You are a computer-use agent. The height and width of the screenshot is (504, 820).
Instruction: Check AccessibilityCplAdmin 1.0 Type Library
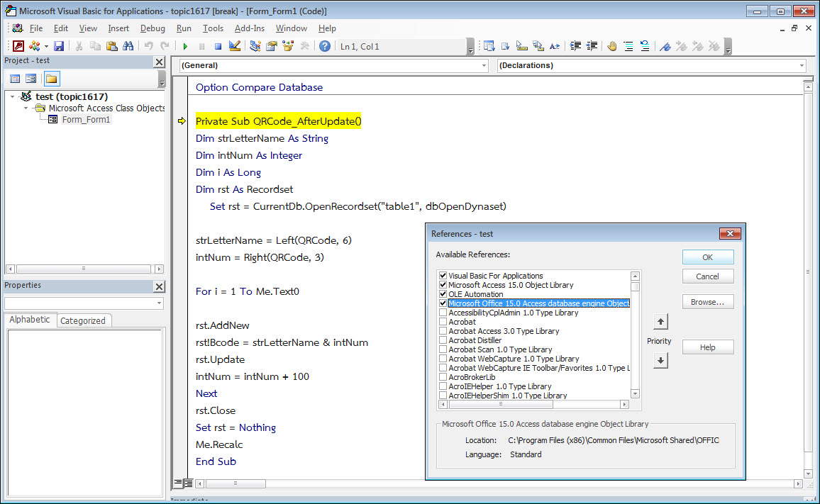pos(443,313)
